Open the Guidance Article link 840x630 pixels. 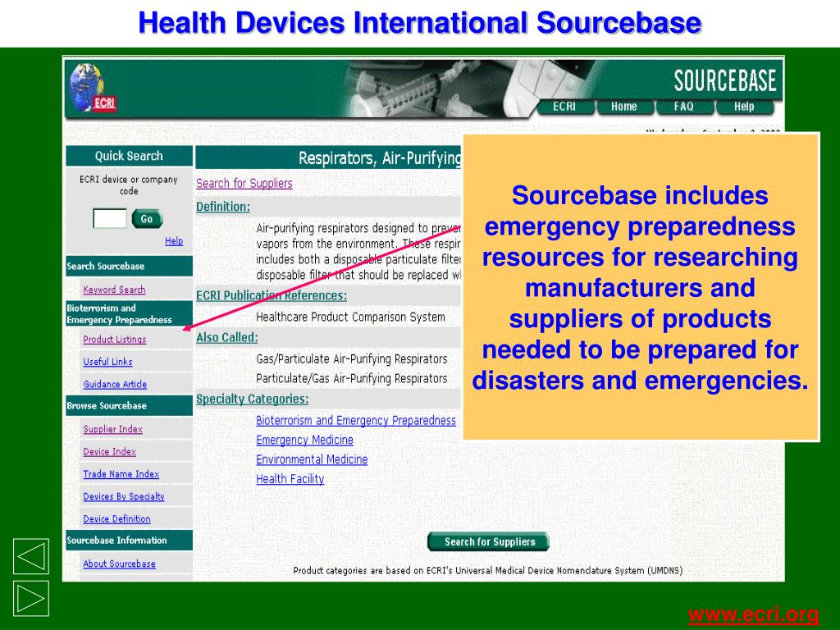point(115,385)
